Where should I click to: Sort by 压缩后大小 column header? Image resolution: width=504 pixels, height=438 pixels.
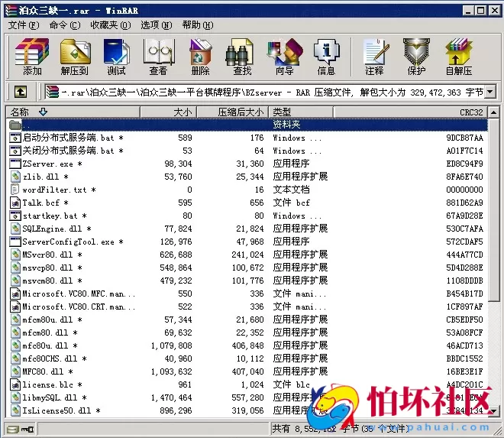233,112
